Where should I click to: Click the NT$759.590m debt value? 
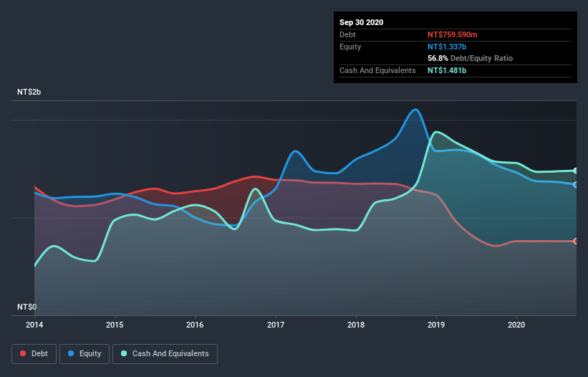(452, 34)
